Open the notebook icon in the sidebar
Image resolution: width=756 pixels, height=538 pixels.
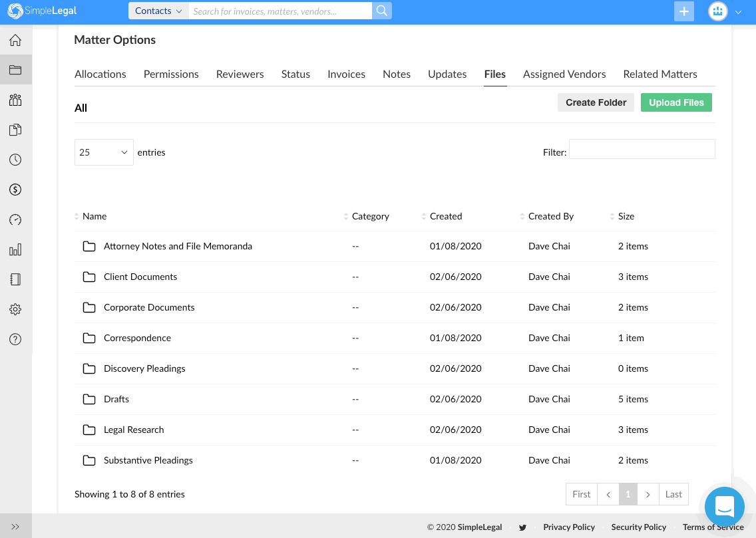(15, 279)
